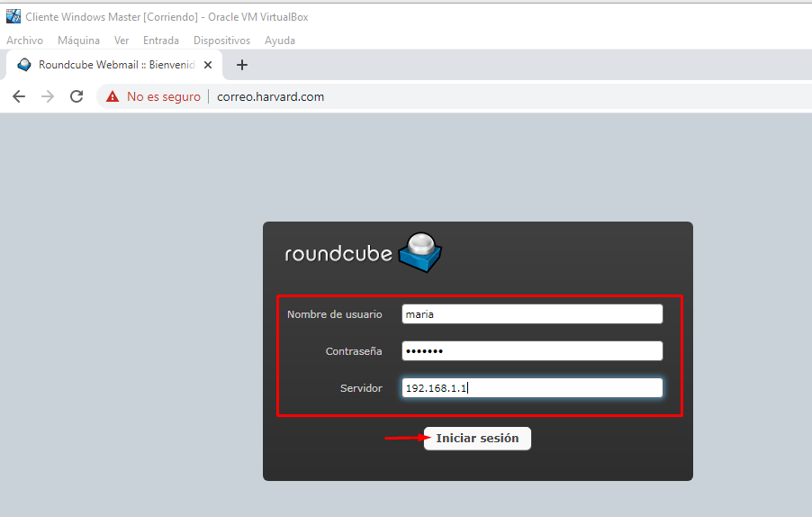Close the Roundcube Webmail tab
The width and height of the screenshot is (812, 517).
(208, 65)
